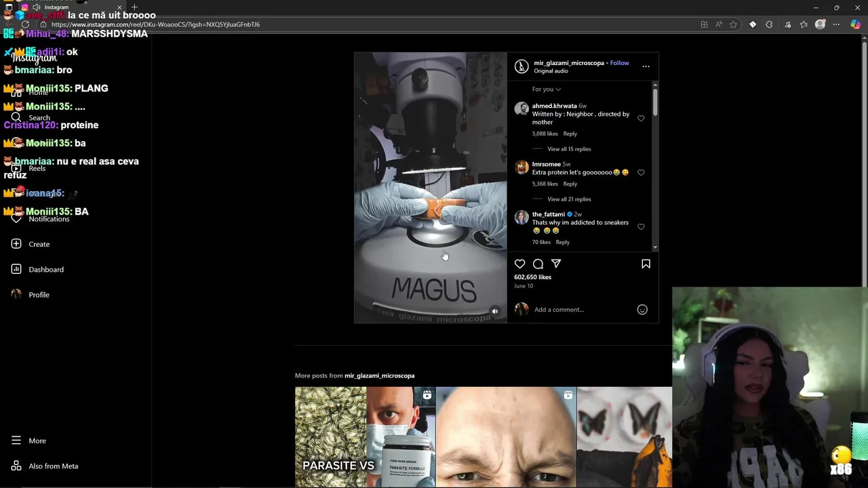Click the browser address bar URL
This screenshot has width=868, height=488.
tap(155, 24)
